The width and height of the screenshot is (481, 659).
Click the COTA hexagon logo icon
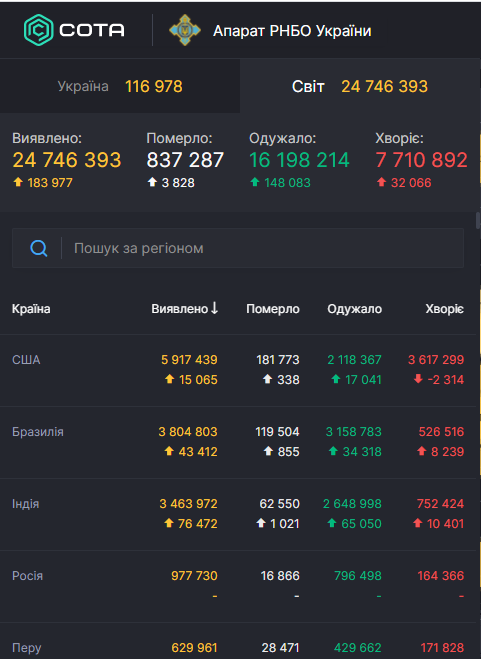(38, 30)
